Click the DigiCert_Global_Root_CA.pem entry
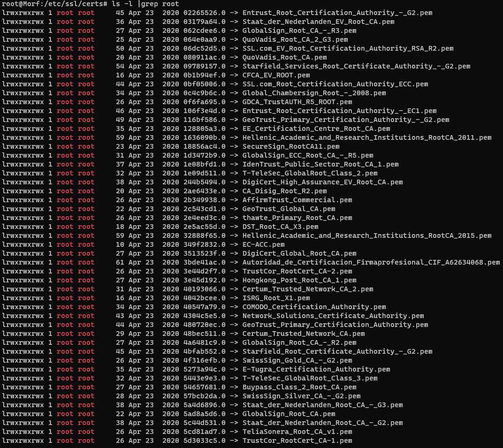 click(299, 253)
